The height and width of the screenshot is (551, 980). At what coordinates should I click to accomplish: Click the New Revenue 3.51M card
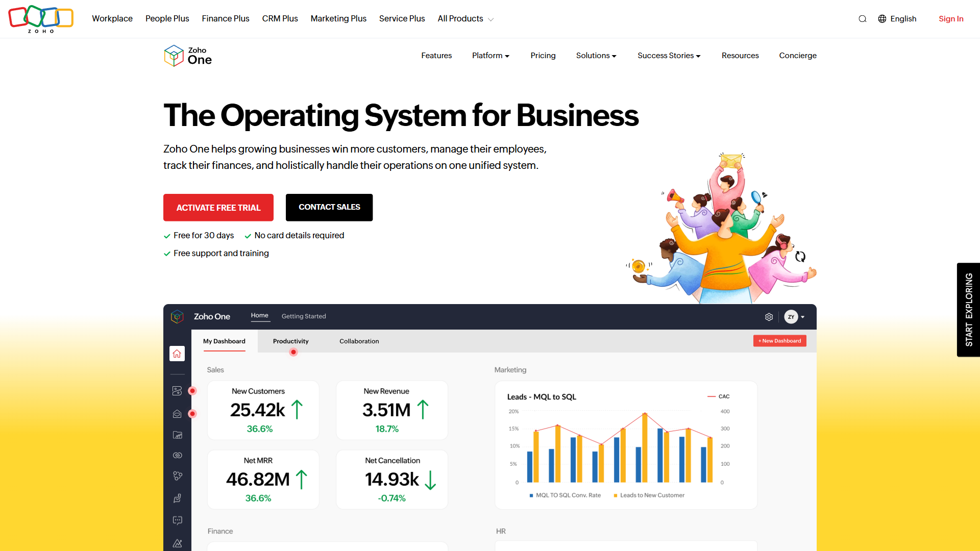click(x=392, y=410)
